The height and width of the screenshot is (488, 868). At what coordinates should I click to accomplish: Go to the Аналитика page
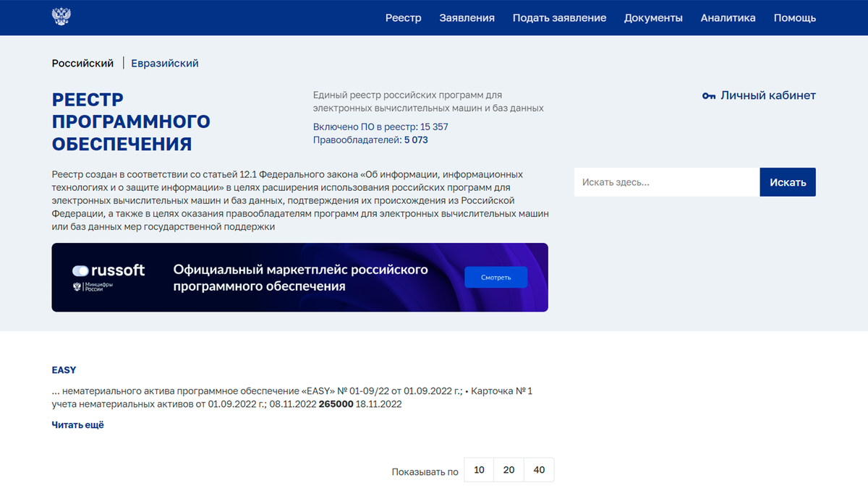(x=728, y=17)
